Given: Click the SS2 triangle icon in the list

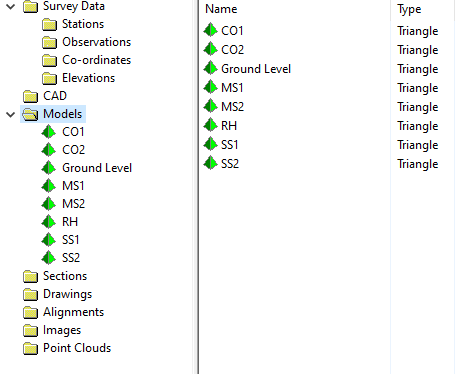Looking at the screenshot, I should [211, 163].
